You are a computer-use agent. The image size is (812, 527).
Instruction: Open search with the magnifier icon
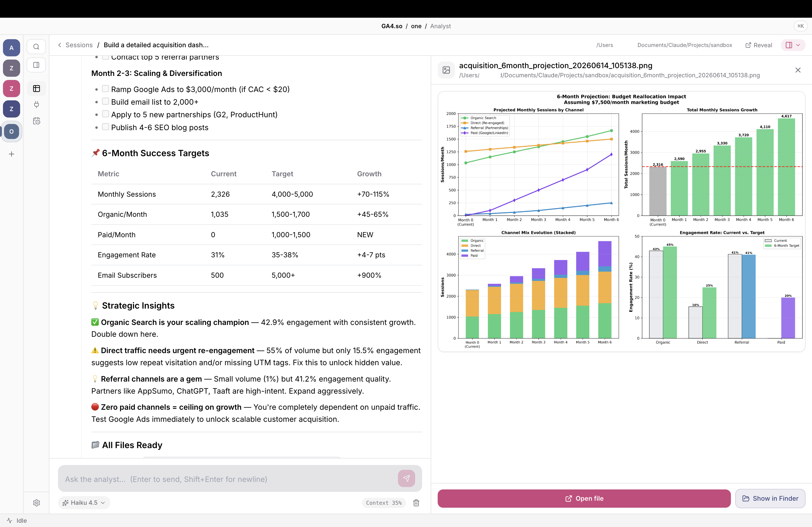click(x=36, y=47)
